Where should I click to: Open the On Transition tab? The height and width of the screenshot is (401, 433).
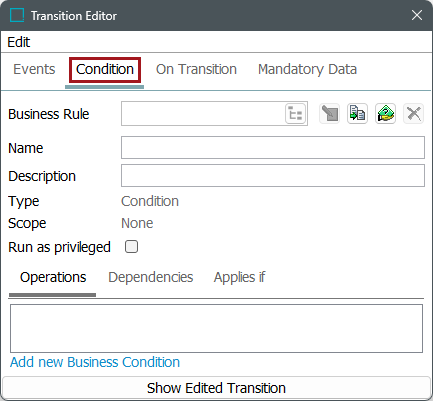[196, 69]
